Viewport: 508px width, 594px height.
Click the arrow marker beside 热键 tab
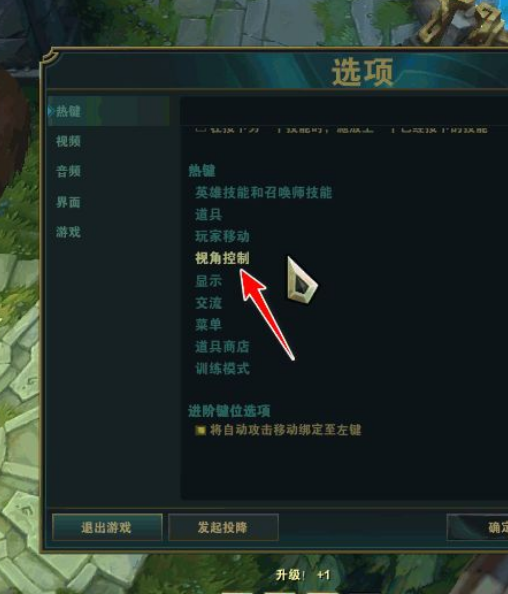(x=51, y=111)
